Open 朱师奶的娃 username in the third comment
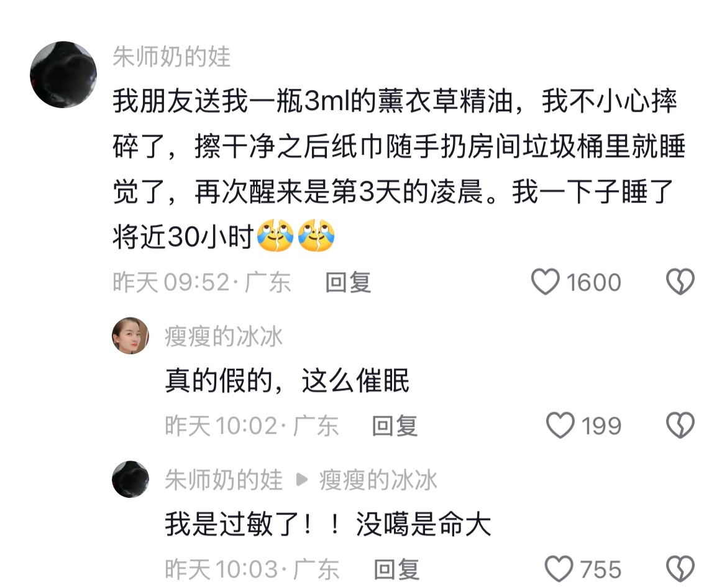 click(224, 480)
